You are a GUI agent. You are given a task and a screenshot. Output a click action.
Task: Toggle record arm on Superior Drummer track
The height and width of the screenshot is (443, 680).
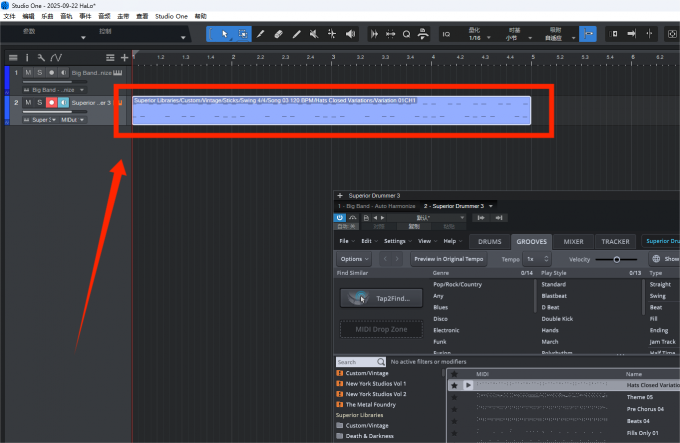pyautogui.click(x=51, y=102)
